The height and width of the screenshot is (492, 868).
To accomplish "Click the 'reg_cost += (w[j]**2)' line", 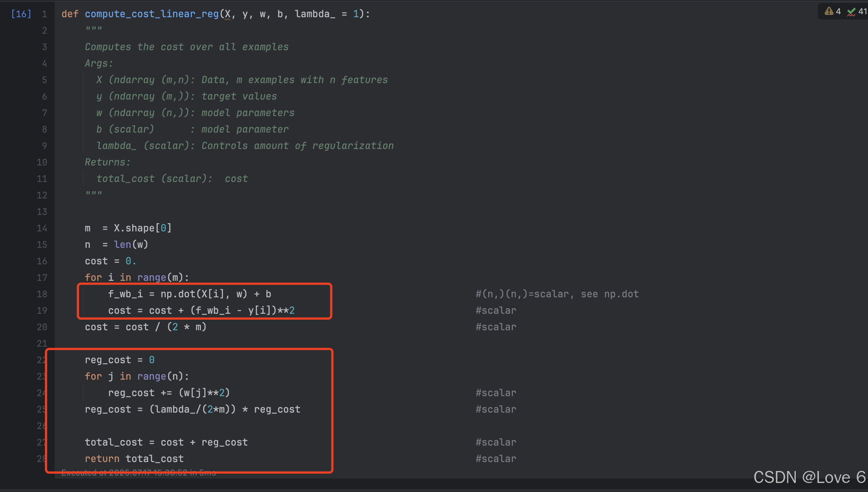I will click(169, 393).
